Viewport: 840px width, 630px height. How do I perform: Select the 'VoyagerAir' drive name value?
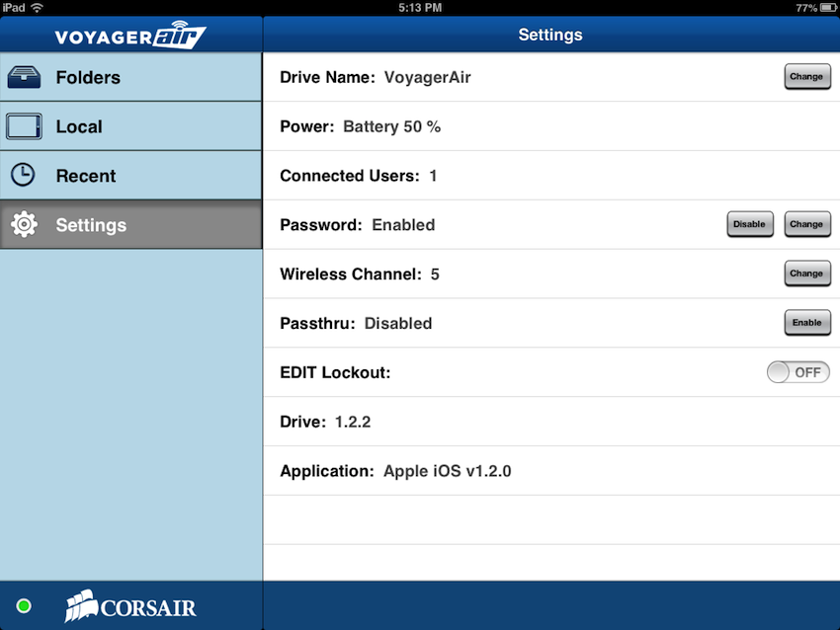tap(428, 78)
